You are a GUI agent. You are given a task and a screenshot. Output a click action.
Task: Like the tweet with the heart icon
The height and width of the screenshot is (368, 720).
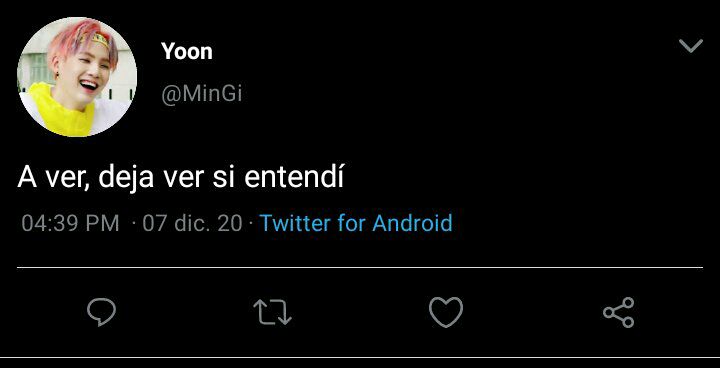(446, 312)
